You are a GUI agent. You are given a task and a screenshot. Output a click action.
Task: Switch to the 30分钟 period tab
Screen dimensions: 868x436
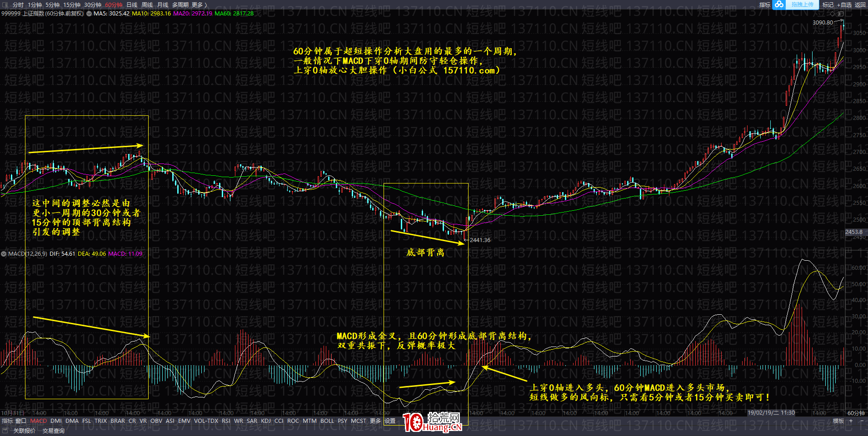(93, 5)
